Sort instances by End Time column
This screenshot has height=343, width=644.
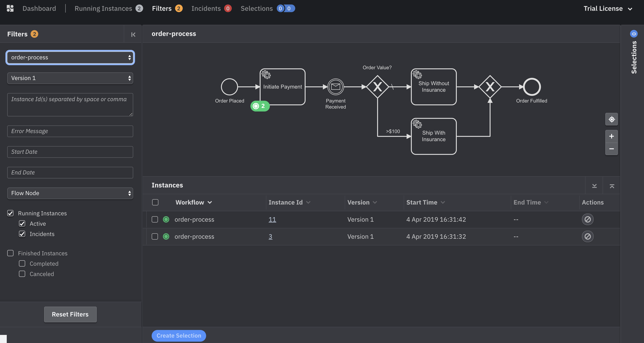tap(531, 202)
